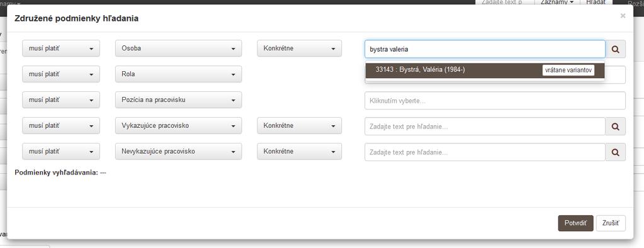Viewport: 644px width, 248px height.
Task: Open 'musí platiť' dropdown in Osoba row
Action: 61,48
